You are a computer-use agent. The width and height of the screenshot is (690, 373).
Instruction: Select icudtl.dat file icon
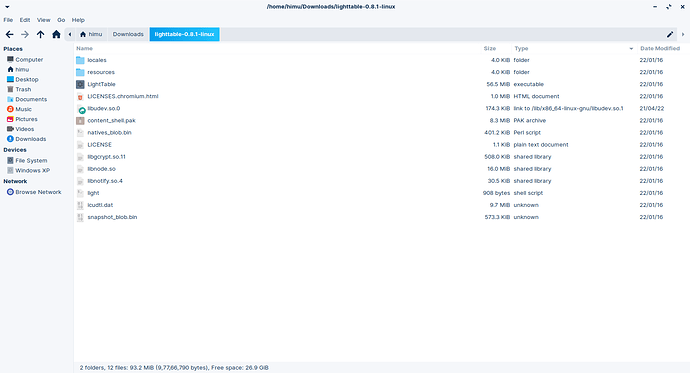80,205
